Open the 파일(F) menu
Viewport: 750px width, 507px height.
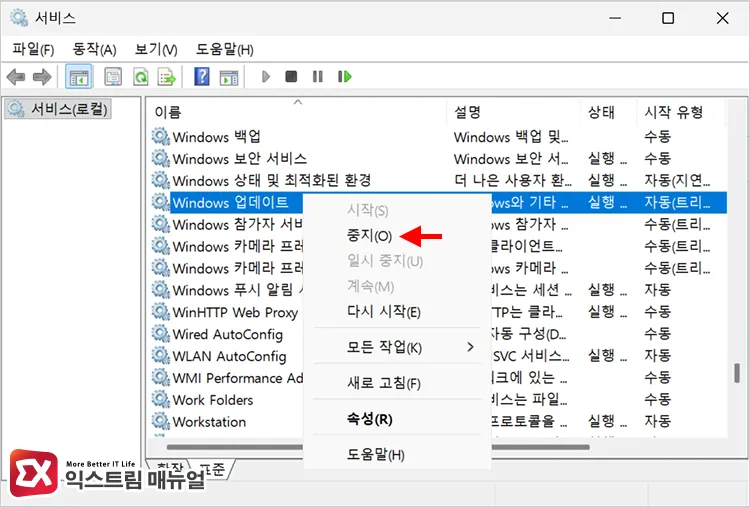click(33, 49)
